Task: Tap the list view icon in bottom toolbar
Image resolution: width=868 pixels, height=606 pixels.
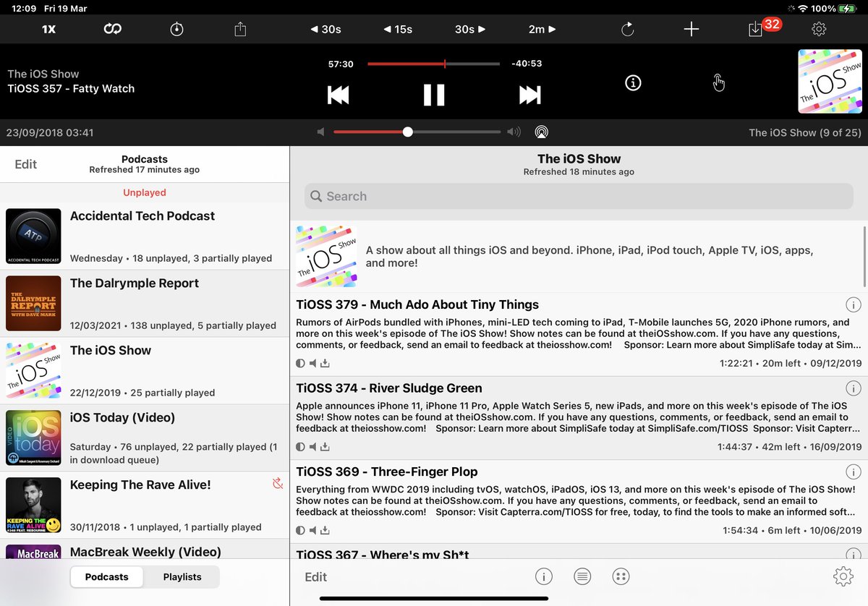Action: tap(582, 576)
